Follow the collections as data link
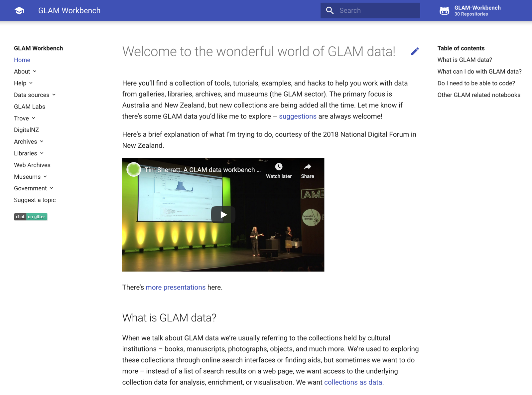Screen dimensions: 532x395 click(x=353, y=382)
